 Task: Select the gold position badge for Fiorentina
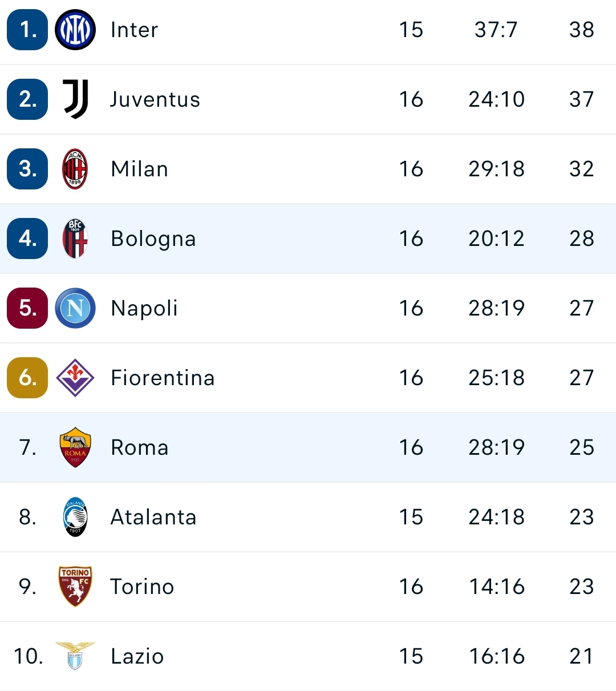tap(27, 378)
